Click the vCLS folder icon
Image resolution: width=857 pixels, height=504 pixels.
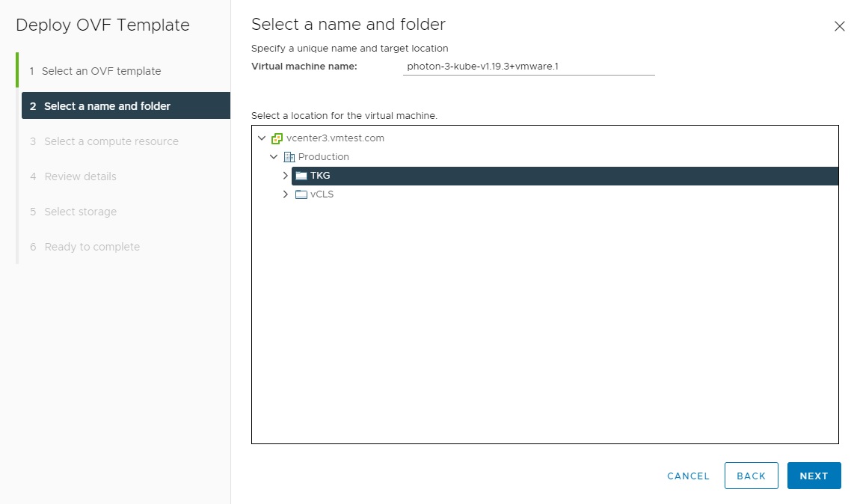(301, 194)
